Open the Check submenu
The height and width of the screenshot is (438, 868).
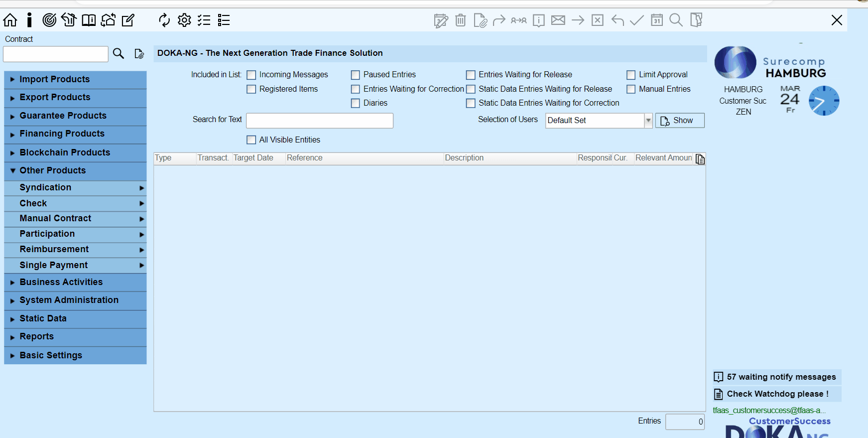(x=75, y=203)
